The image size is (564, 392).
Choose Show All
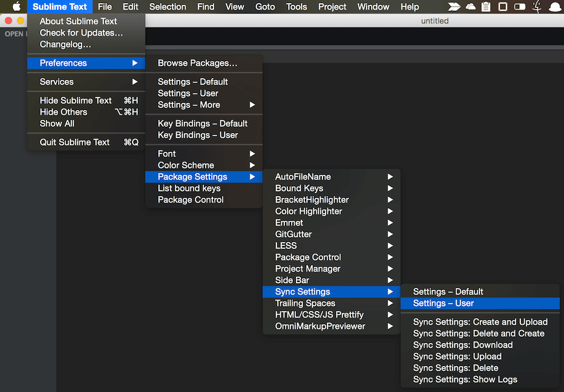(x=86, y=123)
